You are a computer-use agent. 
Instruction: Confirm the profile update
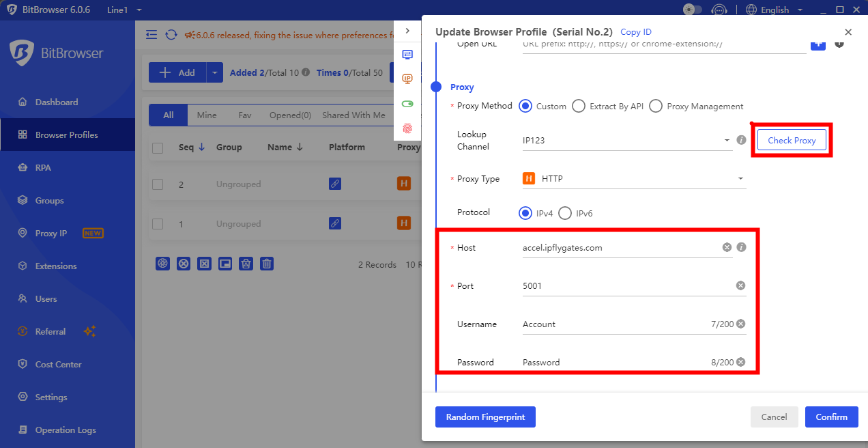point(832,417)
